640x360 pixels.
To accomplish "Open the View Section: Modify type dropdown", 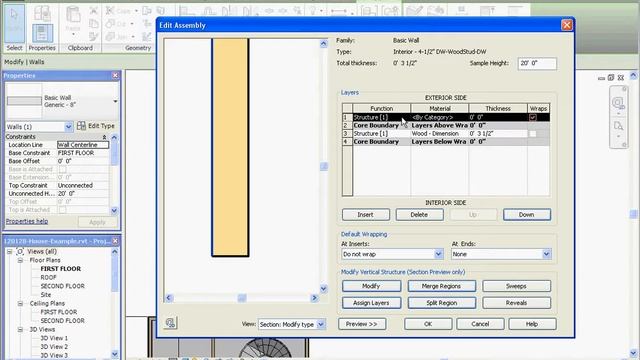I will point(321,324).
